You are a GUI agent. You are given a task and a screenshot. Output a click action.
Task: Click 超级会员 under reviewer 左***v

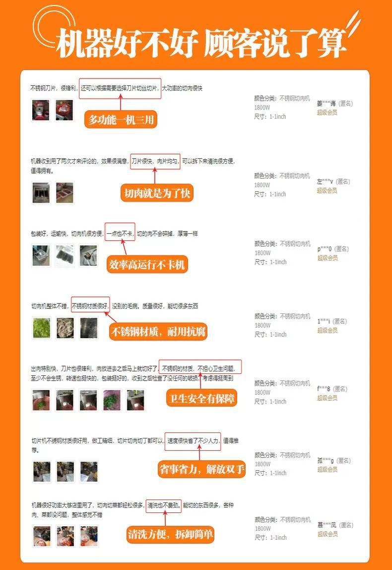327,191
